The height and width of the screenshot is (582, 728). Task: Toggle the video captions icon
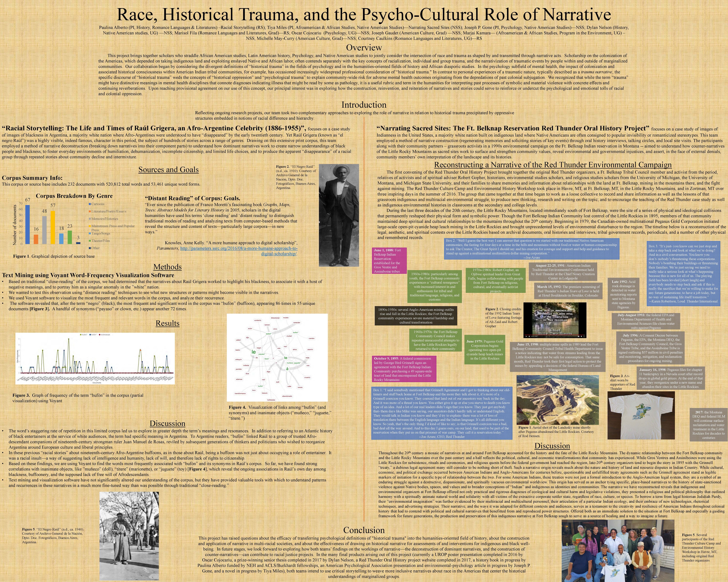pyautogui.click(x=579, y=336)
